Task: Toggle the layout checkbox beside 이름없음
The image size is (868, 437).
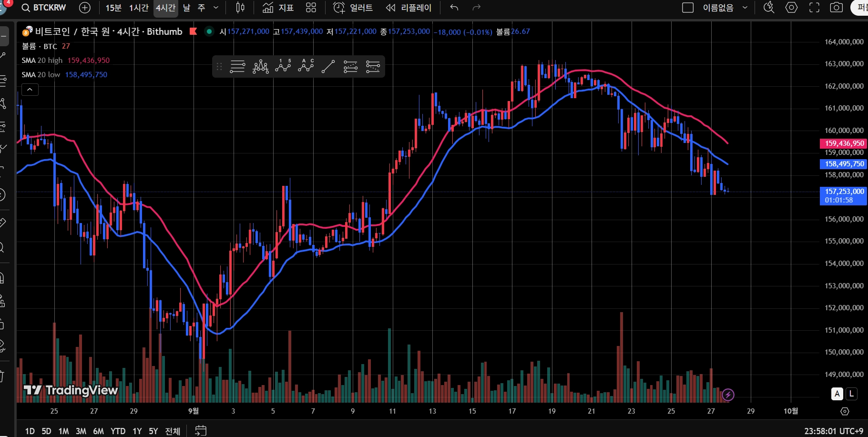Action: point(688,8)
